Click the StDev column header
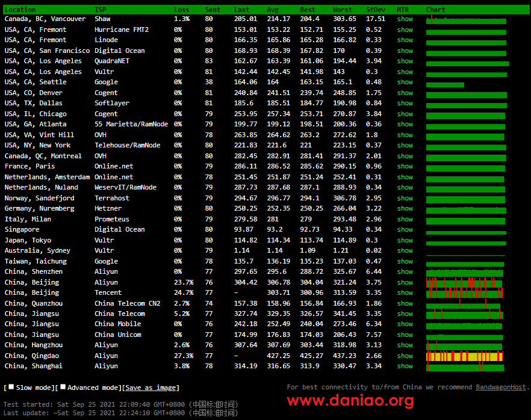 click(376, 10)
